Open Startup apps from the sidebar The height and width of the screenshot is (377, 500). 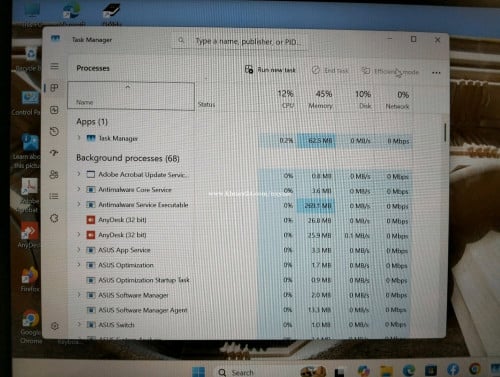[x=54, y=153]
